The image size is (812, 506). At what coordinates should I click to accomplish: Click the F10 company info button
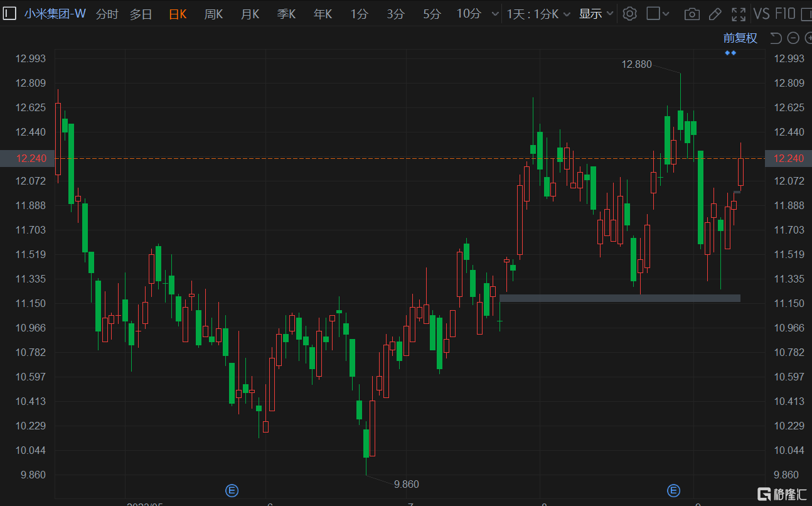pos(785,14)
